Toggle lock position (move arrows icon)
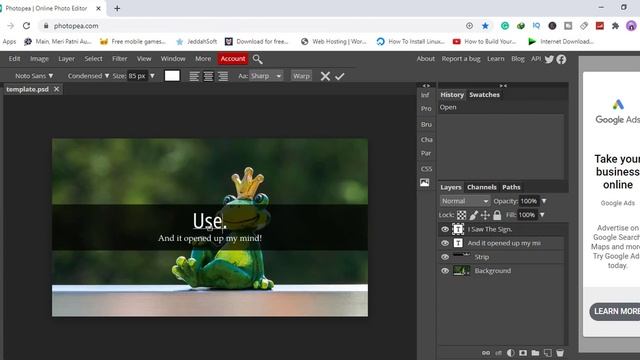This screenshot has width=640, height=360. pos(485,215)
